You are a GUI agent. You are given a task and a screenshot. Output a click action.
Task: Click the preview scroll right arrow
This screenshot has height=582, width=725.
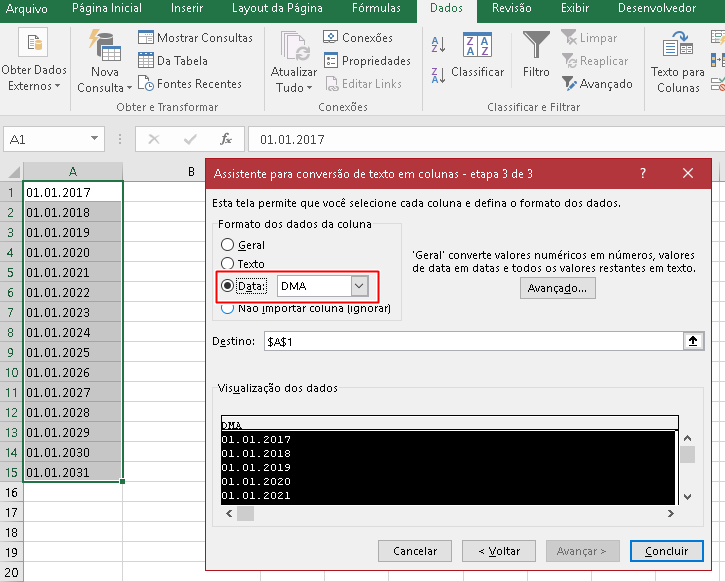click(671, 514)
